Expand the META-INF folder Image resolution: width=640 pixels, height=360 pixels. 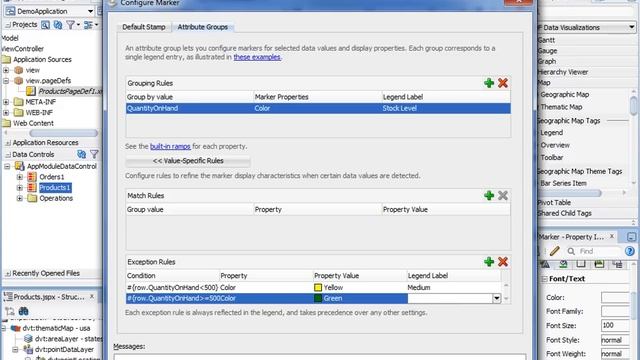tap(6, 102)
